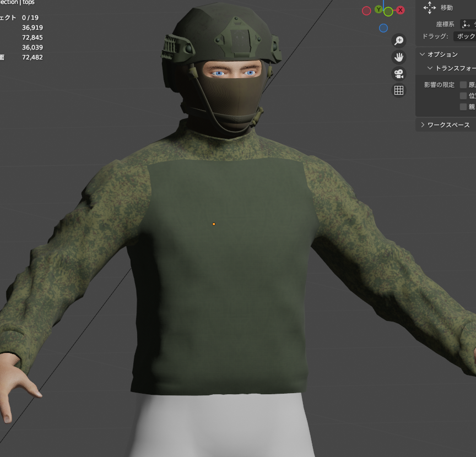476x457 pixels.
Task: Click the green Y axis gizmo ball
Action: click(x=378, y=10)
